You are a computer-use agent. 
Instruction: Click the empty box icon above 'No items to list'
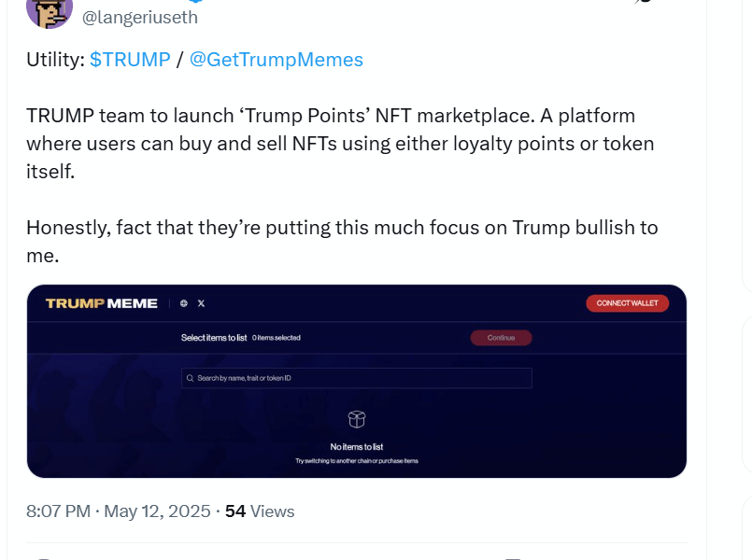[x=357, y=419]
